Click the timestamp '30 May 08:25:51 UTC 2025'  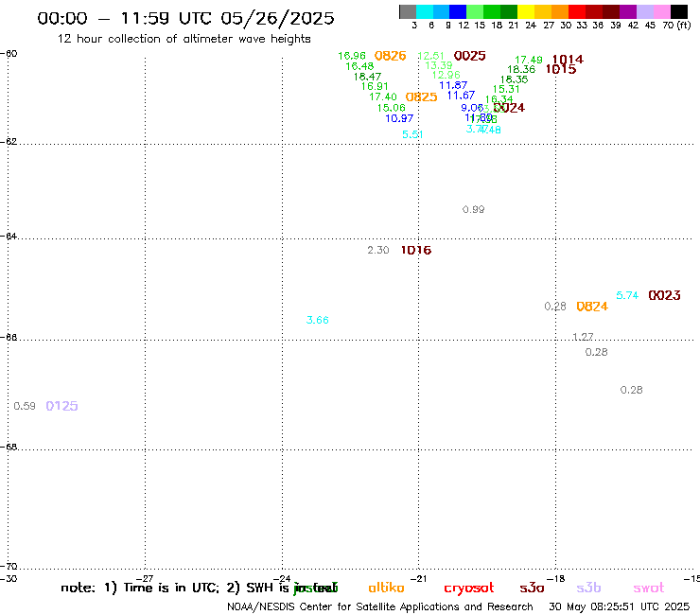pos(620,607)
